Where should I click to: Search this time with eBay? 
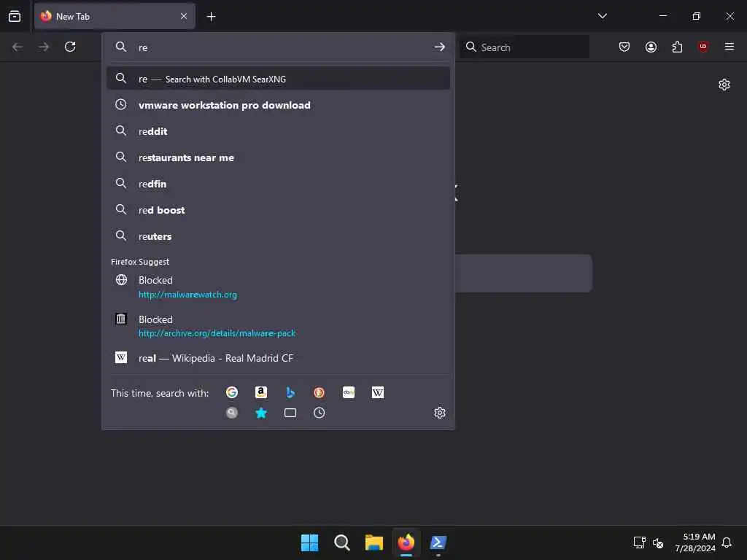click(x=349, y=392)
